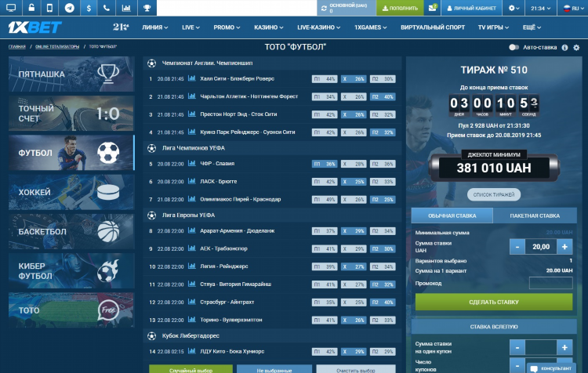588x373 pixels.
Task: Open statistics icon for ЛАСК - Брюгге
Action: pos(191,182)
